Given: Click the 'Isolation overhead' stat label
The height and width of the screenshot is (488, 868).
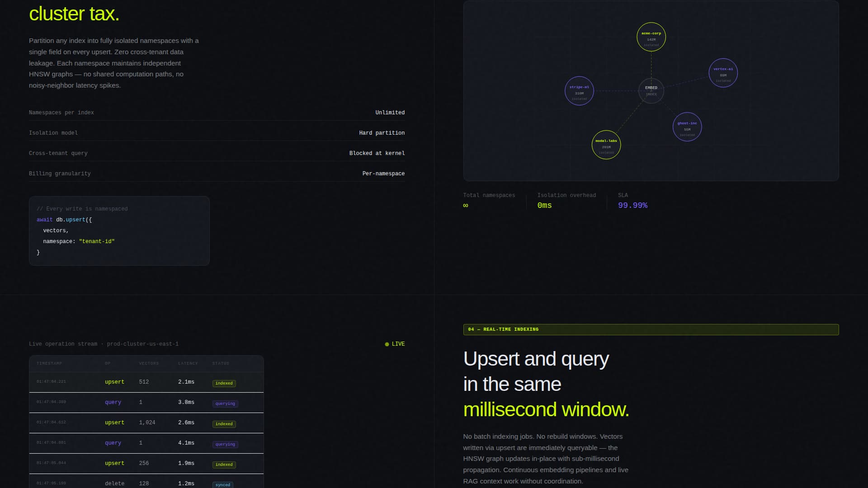Looking at the screenshot, I should pos(566,195).
